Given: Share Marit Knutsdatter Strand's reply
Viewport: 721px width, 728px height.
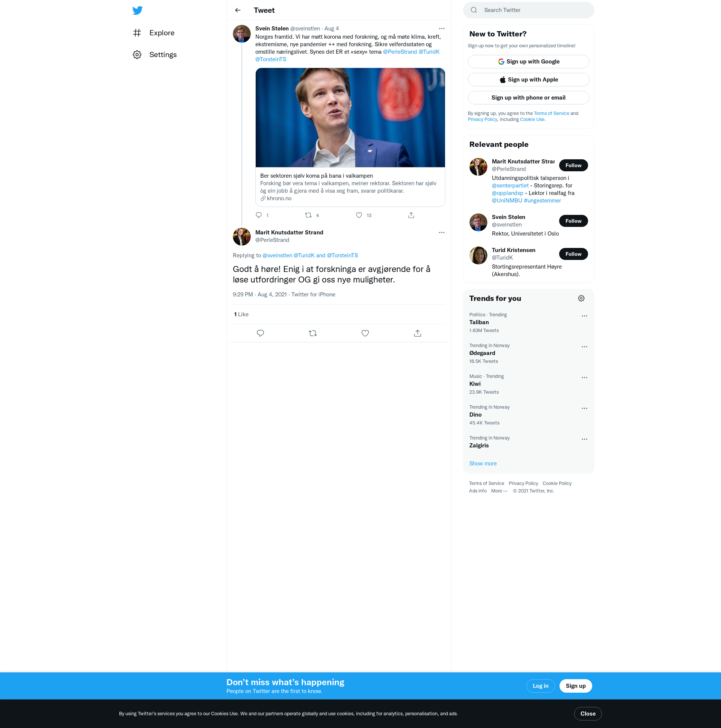Looking at the screenshot, I should pyautogui.click(x=417, y=333).
